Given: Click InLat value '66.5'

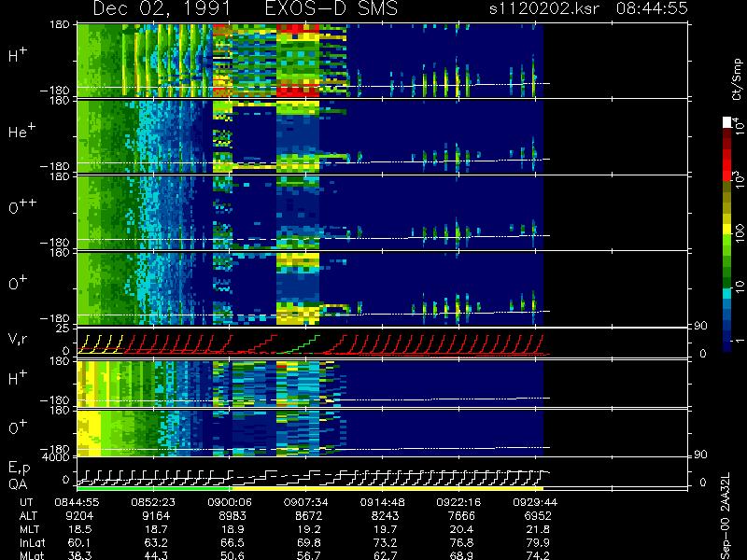Looking at the screenshot, I should [233, 542].
